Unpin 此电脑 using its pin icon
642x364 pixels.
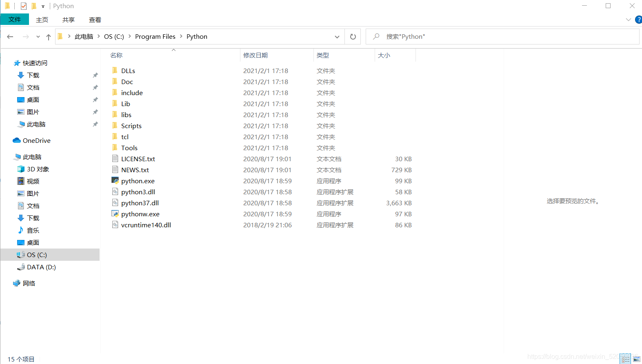click(x=95, y=124)
